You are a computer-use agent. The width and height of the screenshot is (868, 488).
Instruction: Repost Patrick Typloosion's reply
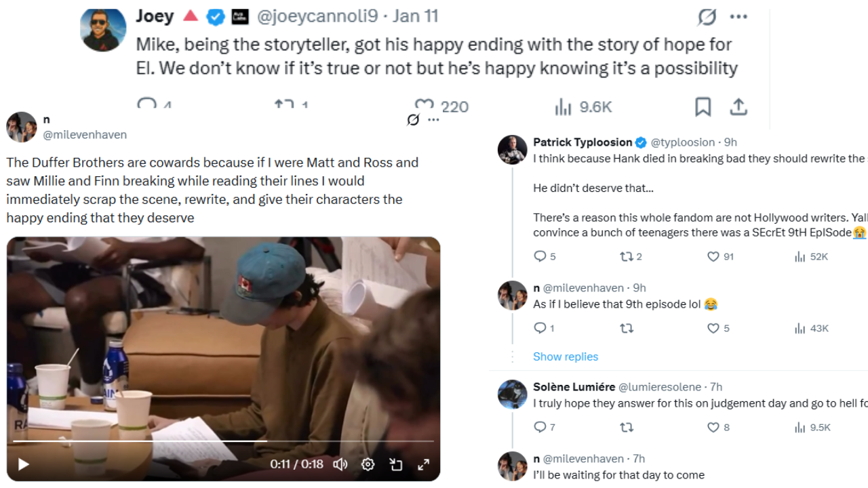pos(627,256)
